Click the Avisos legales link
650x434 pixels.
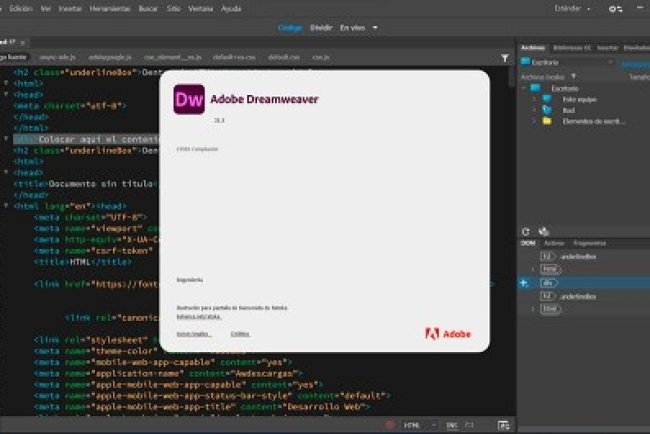pos(194,334)
